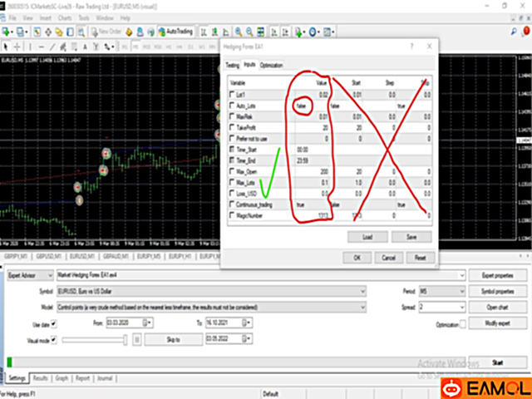532x399 pixels.
Task: Open the From date picker dropdown
Action: [148, 323]
